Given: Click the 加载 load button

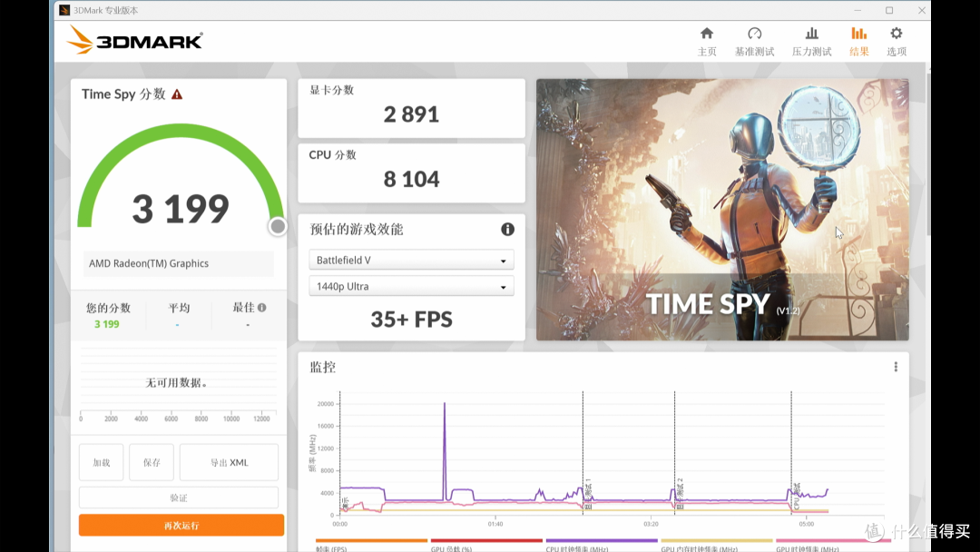Looking at the screenshot, I should point(102,463).
